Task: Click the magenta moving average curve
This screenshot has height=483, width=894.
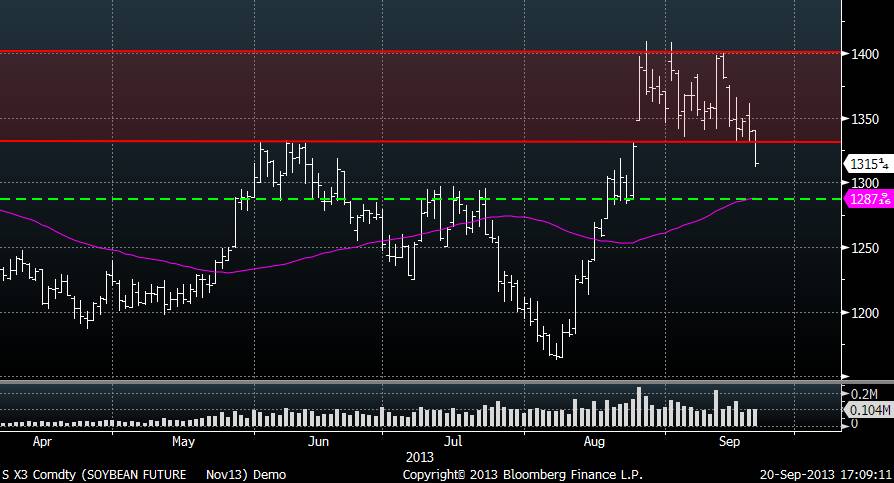Action: 300,260
